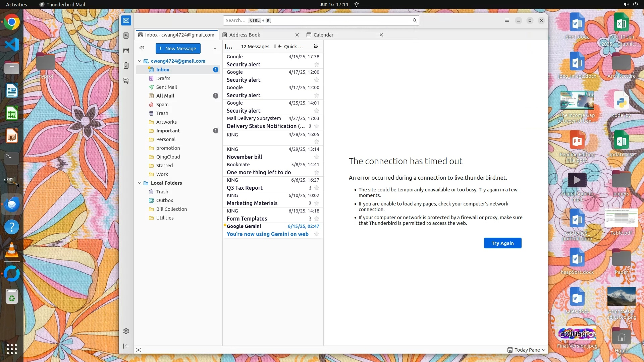Viewport: 644px width, 362px height.
Task: Collapse the spaces toolbar with arrow icon
Action: [x=126, y=346]
